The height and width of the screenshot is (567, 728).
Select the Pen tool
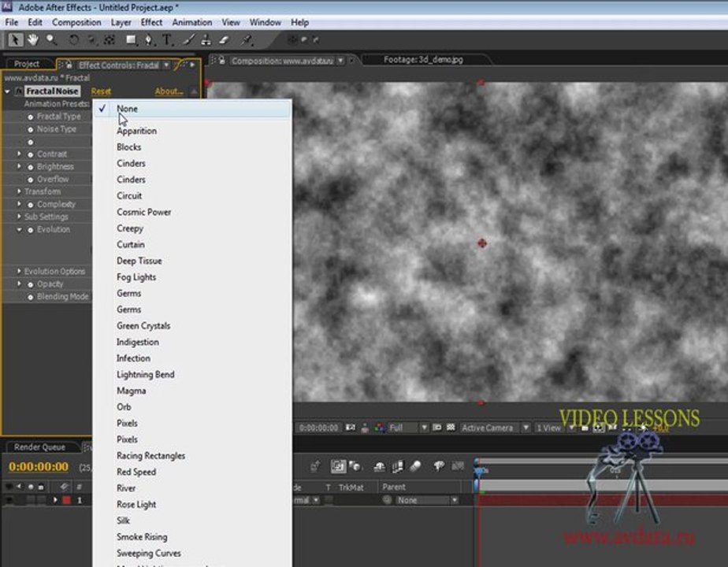[149, 40]
